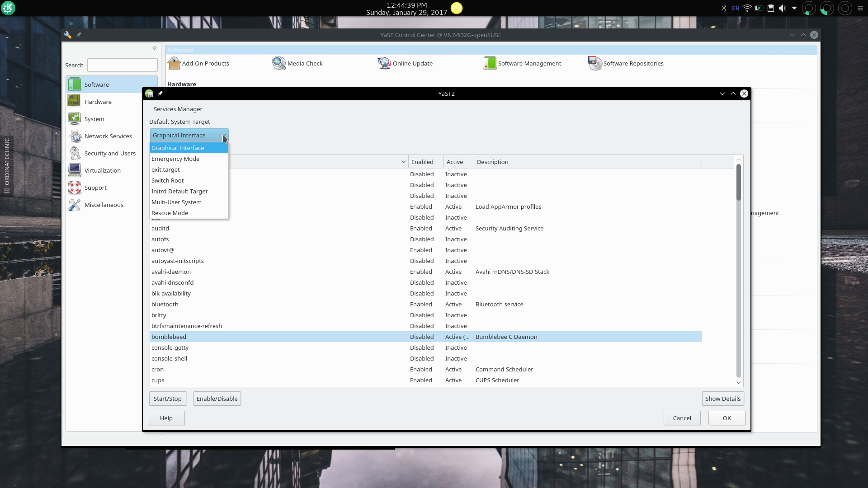The width and height of the screenshot is (868, 488).
Task: Launch the Online Update icon
Action: tap(384, 63)
